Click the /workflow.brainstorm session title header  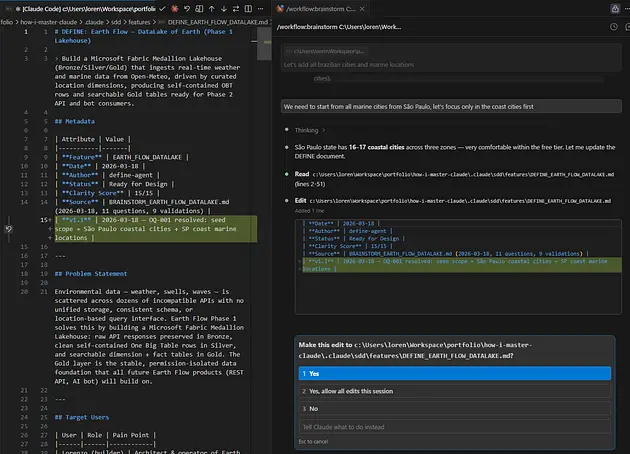click(x=339, y=27)
